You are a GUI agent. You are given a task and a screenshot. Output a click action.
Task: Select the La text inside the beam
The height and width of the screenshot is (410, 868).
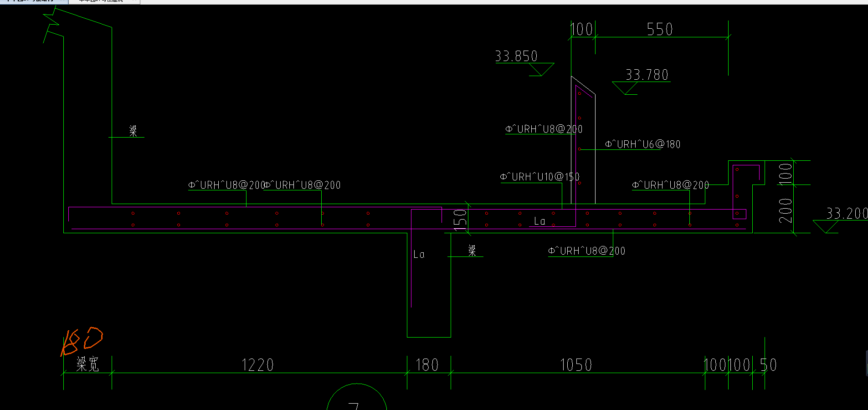point(419,255)
